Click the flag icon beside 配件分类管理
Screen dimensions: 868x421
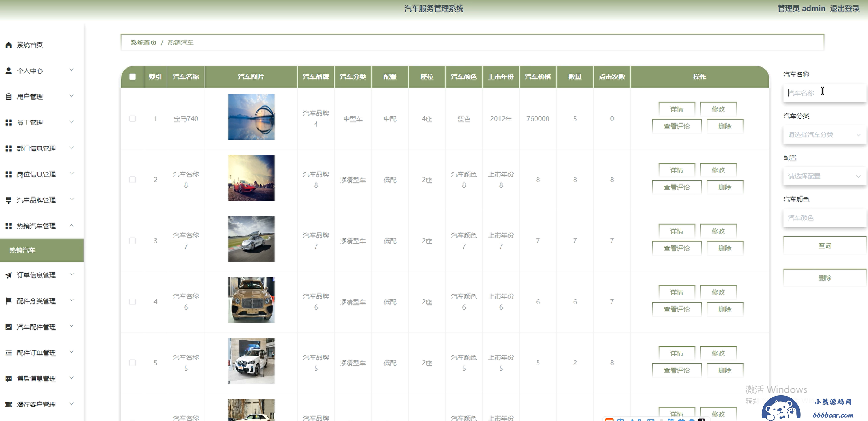coord(9,301)
